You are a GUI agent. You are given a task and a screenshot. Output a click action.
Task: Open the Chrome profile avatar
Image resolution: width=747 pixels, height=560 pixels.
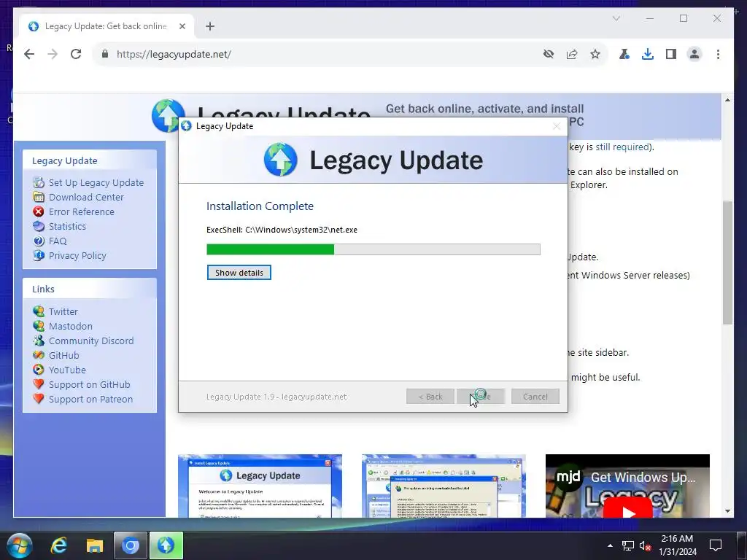coord(694,54)
